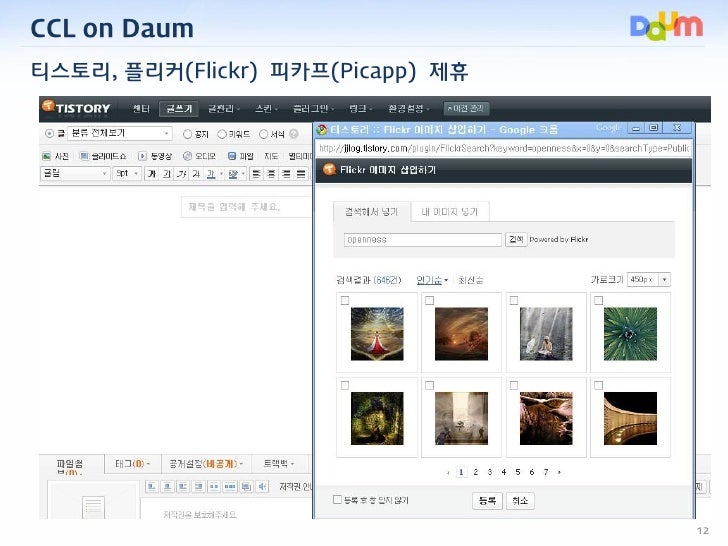Viewport: 728px width, 546px height.
Task: Check the red dress woman image checkbox
Action: coord(345,300)
